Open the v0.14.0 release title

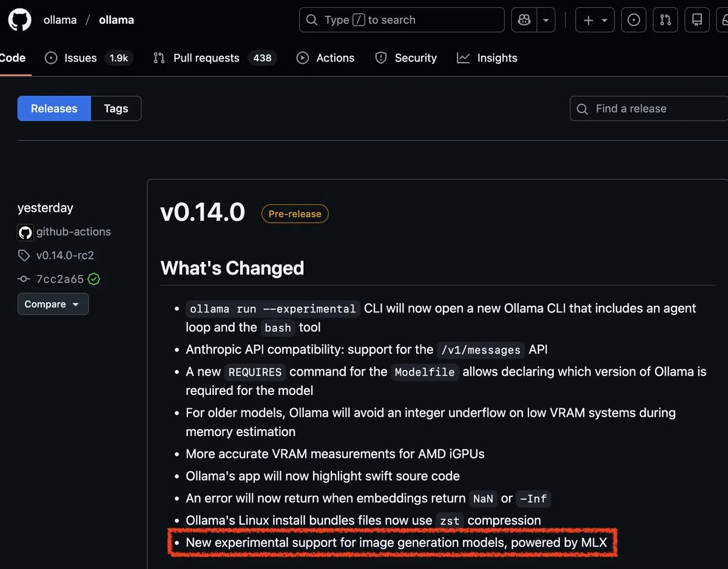click(x=203, y=213)
